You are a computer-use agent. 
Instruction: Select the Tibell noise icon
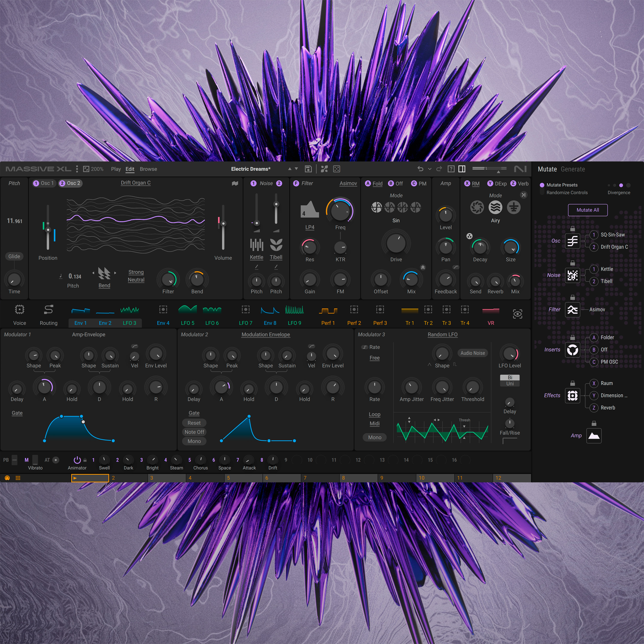pyautogui.click(x=276, y=245)
